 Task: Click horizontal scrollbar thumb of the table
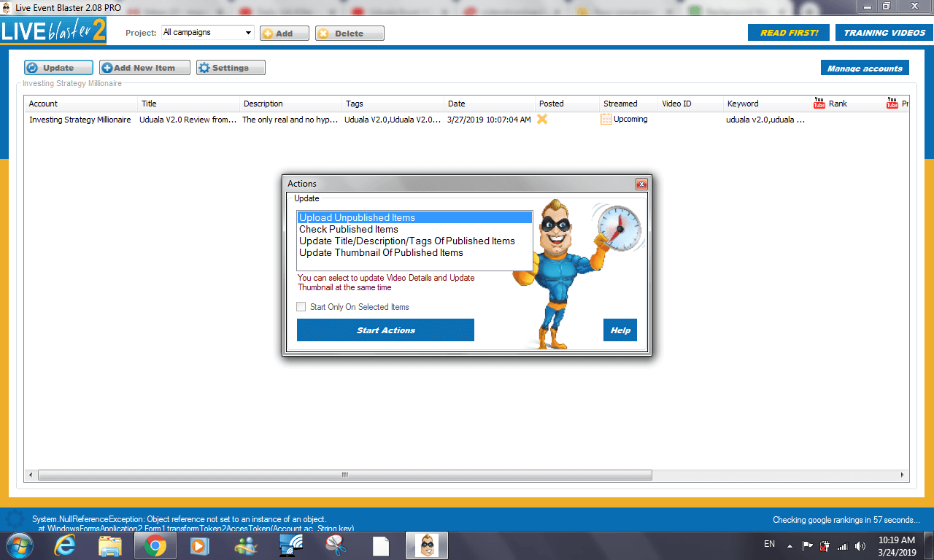pos(344,475)
